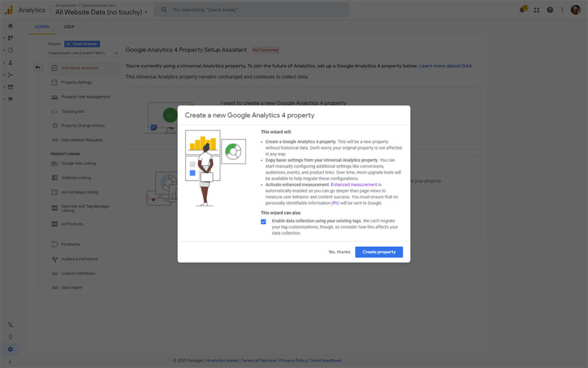Open Analytics home footer link
588x368 pixels.
click(x=222, y=361)
